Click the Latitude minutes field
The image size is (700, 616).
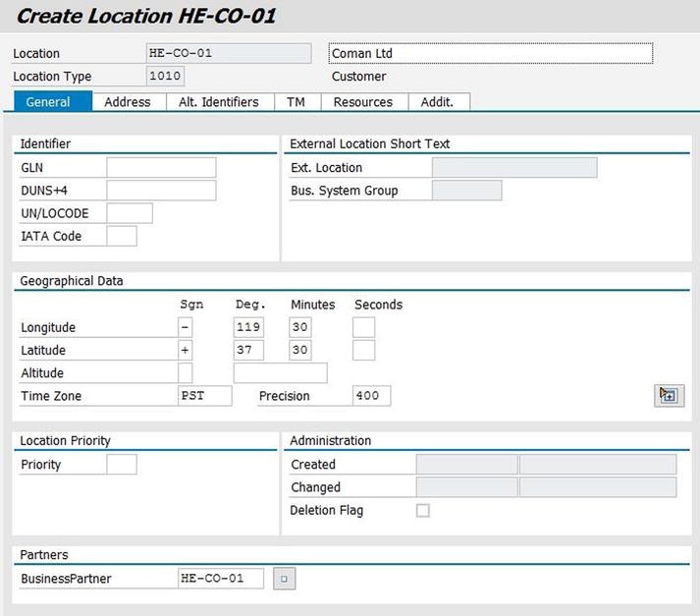[x=300, y=350]
